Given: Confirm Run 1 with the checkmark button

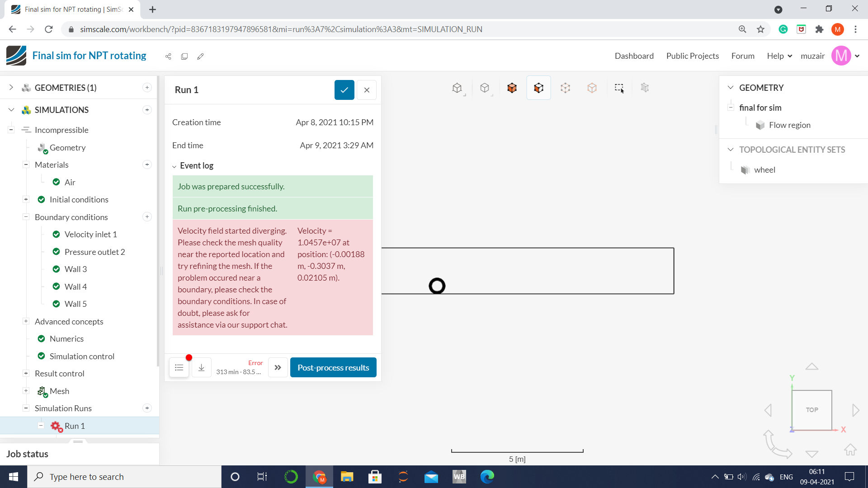Looking at the screenshot, I should 344,90.
